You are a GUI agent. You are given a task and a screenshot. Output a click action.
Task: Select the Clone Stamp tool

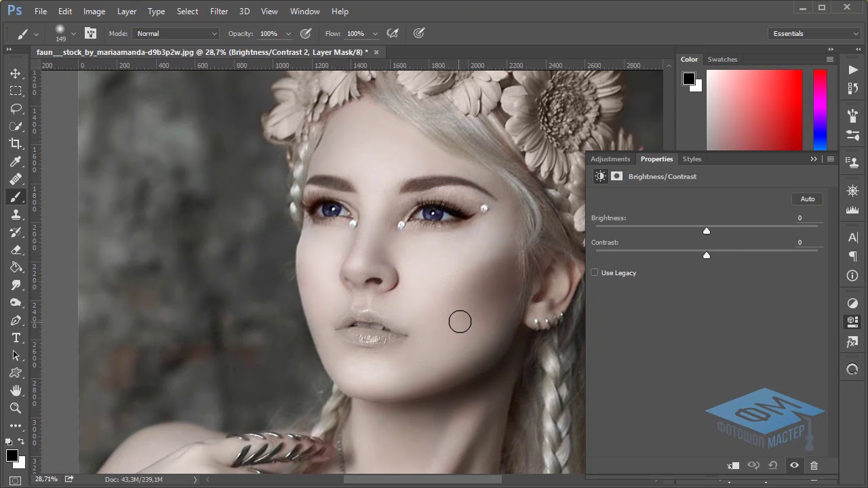[x=16, y=214]
